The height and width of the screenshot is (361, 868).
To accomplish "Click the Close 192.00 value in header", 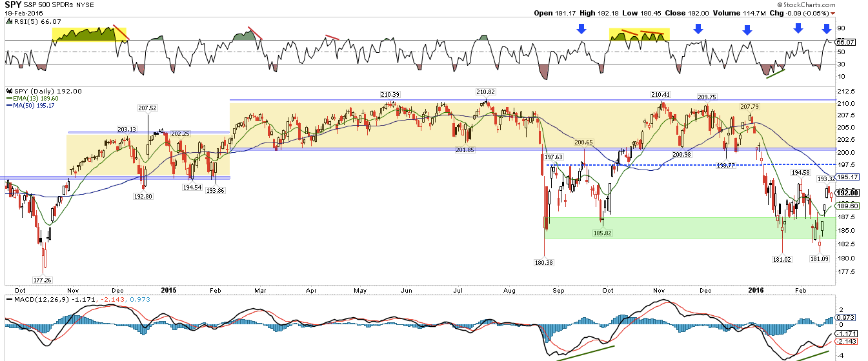I will [697, 13].
